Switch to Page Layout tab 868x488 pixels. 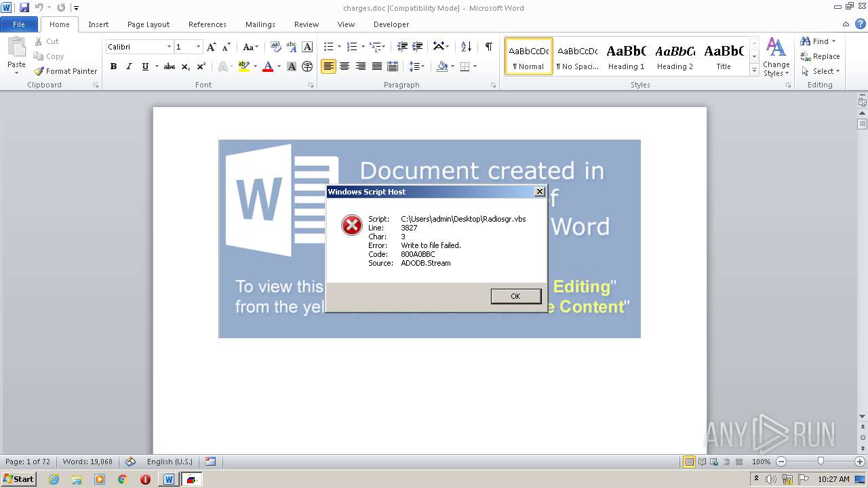click(x=149, y=24)
